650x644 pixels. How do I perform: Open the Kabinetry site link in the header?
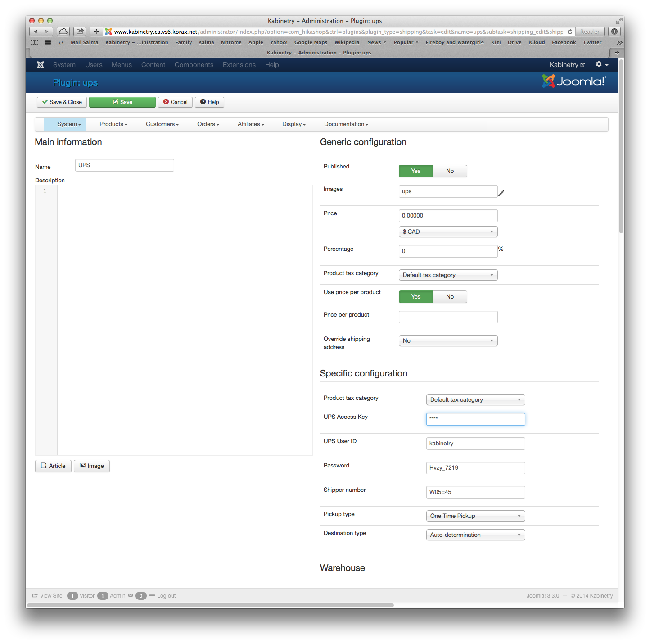coord(567,65)
